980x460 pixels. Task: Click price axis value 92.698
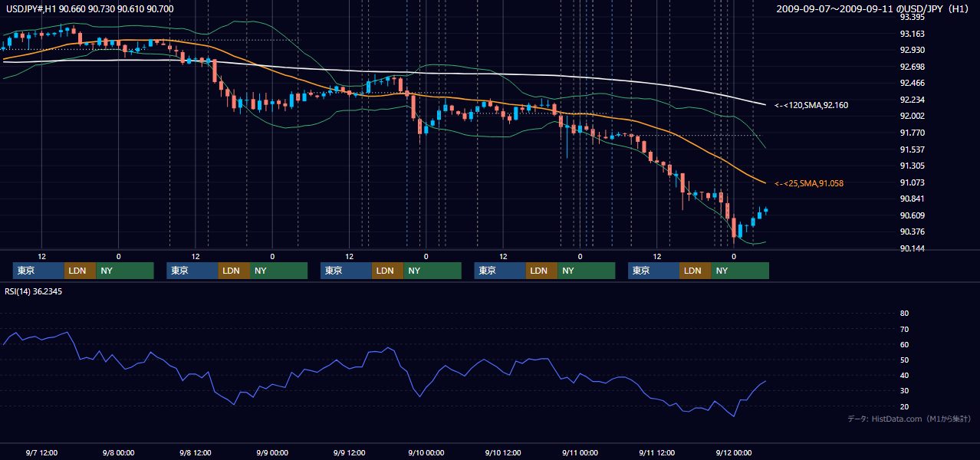pos(912,67)
